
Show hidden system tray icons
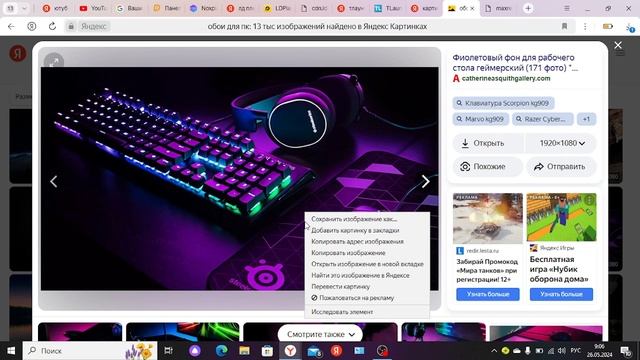coord(494,351)
